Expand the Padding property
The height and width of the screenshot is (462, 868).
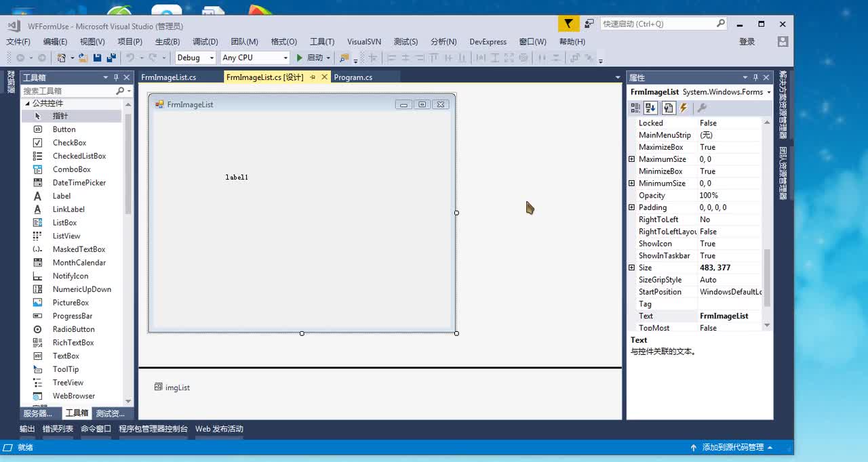[x=631, y=207]
